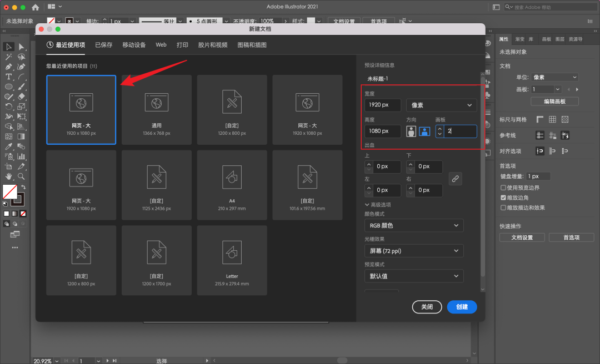Select the Rotate tool
The image size is (600, 364).
click(x=8, y=107)
